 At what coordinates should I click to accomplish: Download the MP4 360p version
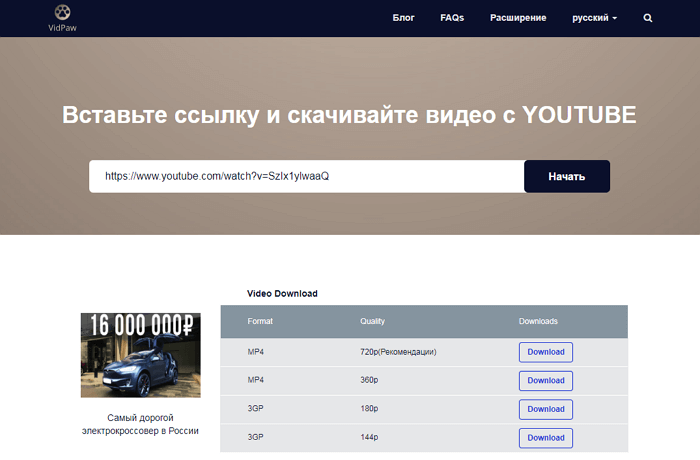pyautogui.click(x=546, y=380)
